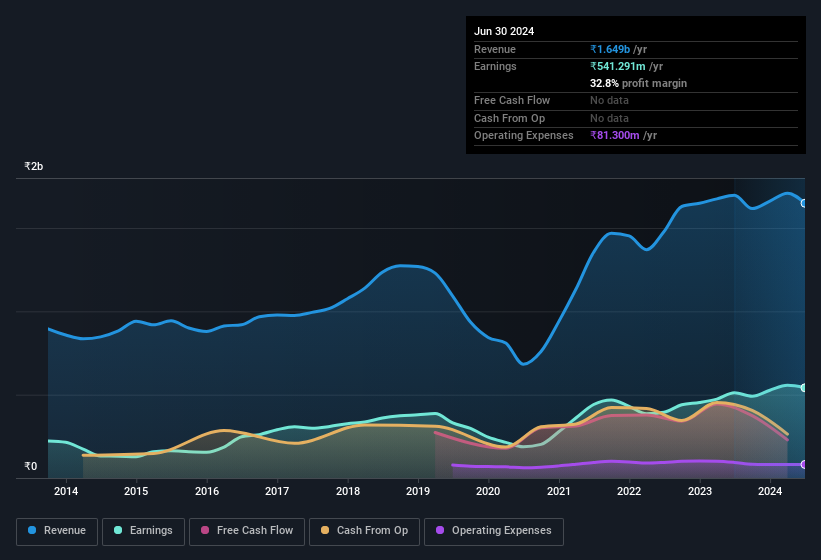Screen dimensions: 821x560
Task: Click the 2019 x-axis label
Action: click(418, 491)
